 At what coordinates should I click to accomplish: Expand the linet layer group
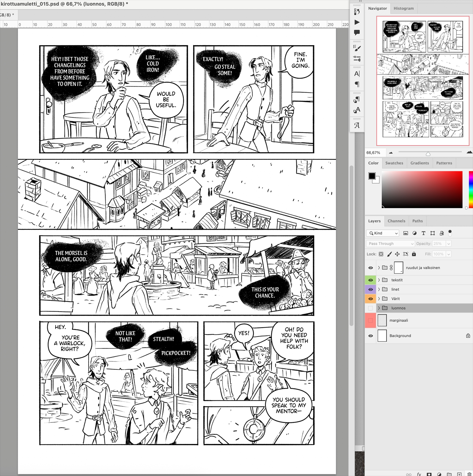click(379, 290)
